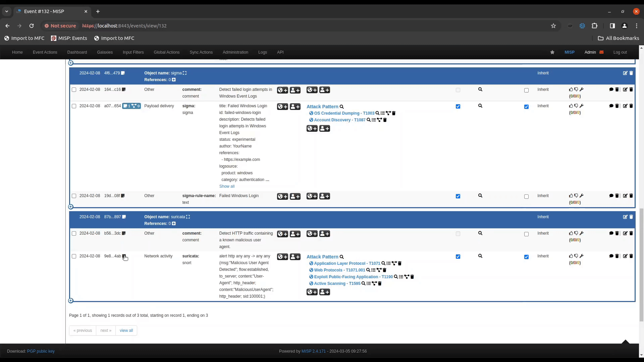
Task: Click the browser address bar URL
Action: click(x=124, y=26)
